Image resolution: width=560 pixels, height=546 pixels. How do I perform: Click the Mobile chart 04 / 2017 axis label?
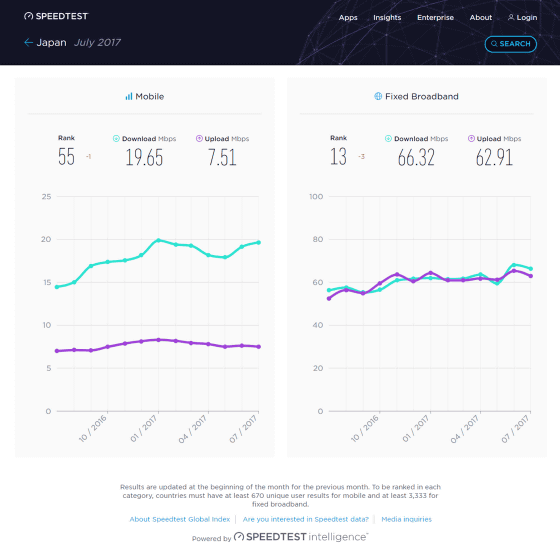pos(193,429)
